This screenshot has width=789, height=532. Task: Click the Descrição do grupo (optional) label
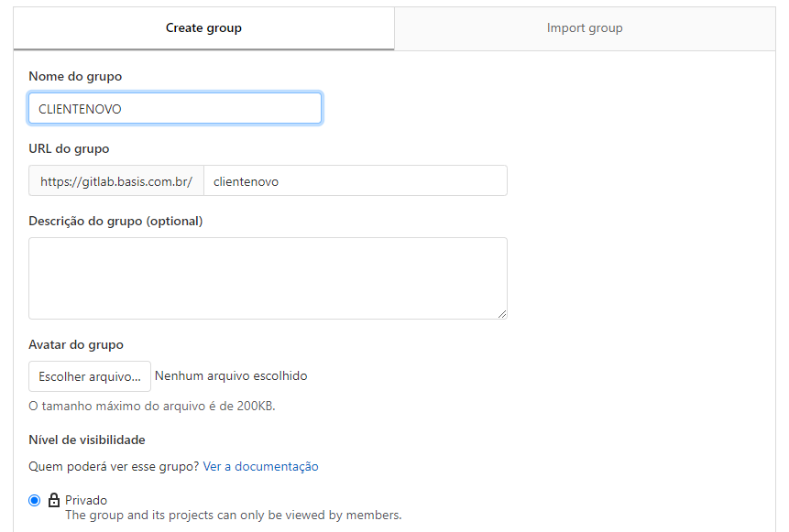(115, 221)
